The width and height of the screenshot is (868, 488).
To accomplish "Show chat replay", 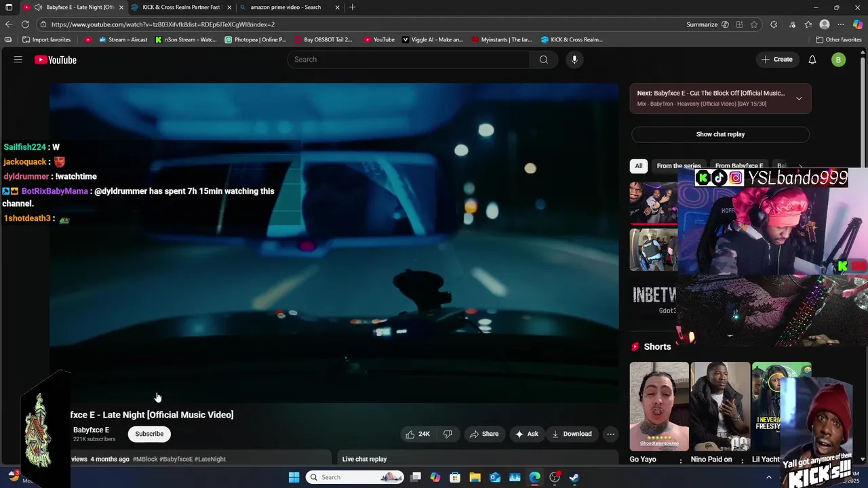I will coord(720,134).
